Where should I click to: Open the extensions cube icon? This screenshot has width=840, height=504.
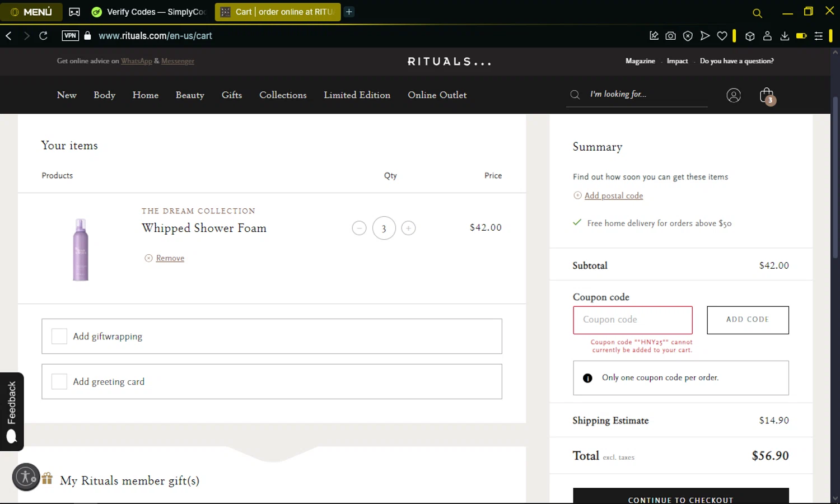[x=750, y=36]
